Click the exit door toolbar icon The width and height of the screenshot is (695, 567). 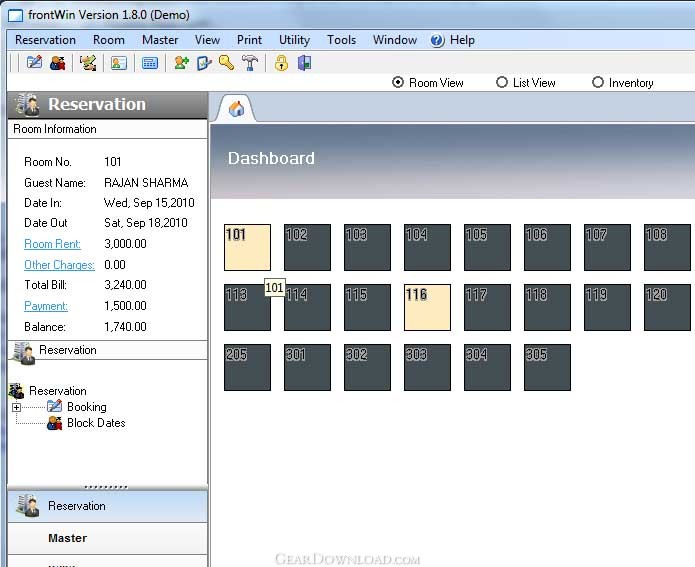coord(304,63)
